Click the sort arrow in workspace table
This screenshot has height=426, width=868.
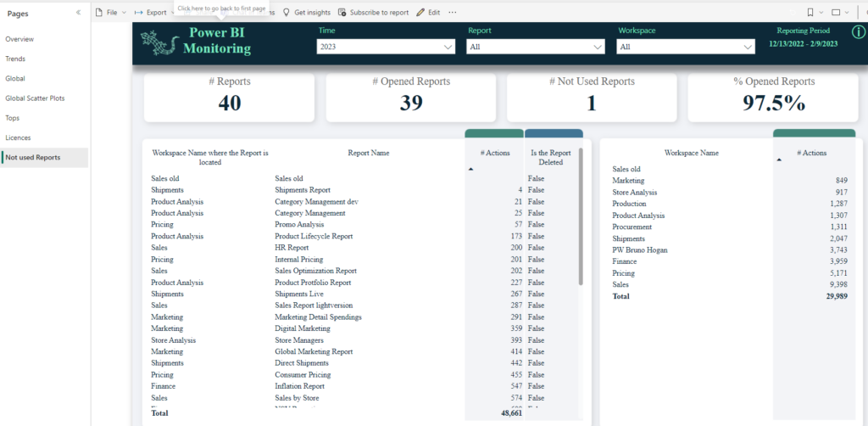(x=780, y=160)
